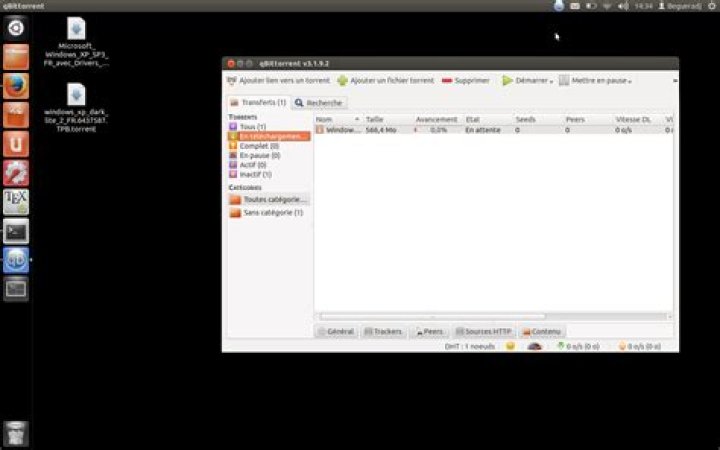Open Ubuntu One 'U' launcher icon
The height and width of the screenshot is (450, 720).
pos(16,144)
